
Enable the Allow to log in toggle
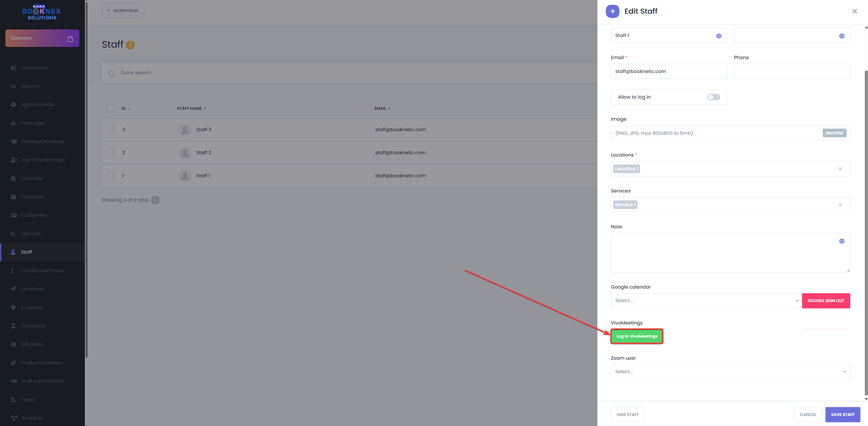tap(713, 97)
